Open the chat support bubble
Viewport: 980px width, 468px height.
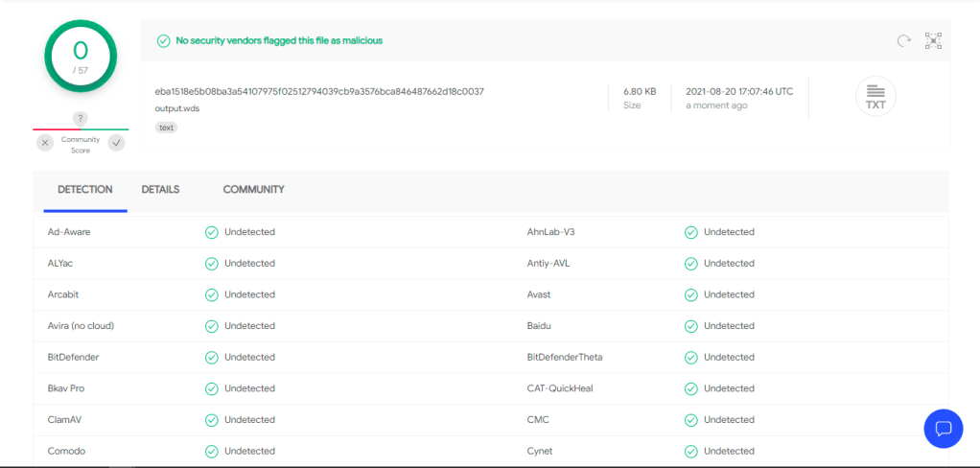pos(943,428)
